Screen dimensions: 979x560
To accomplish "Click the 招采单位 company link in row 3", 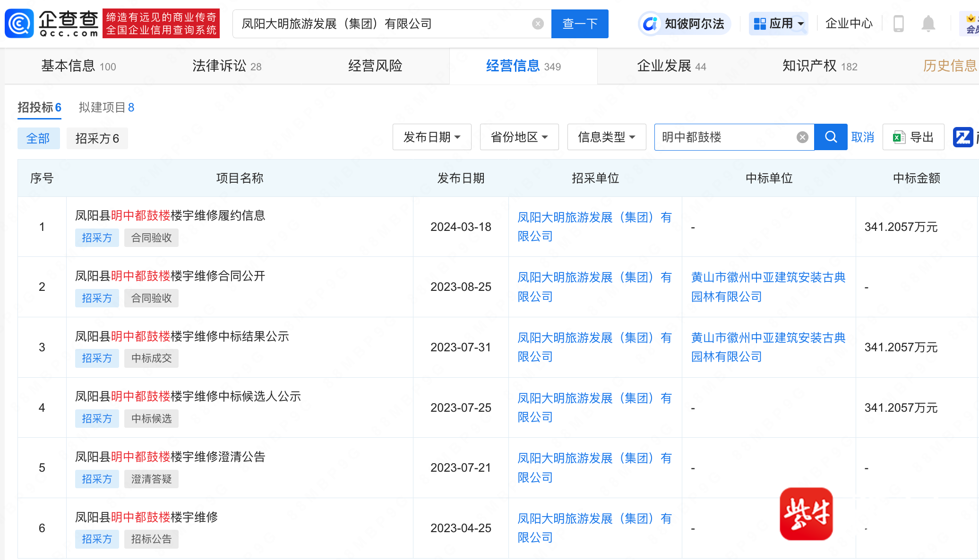I will 594,347.
